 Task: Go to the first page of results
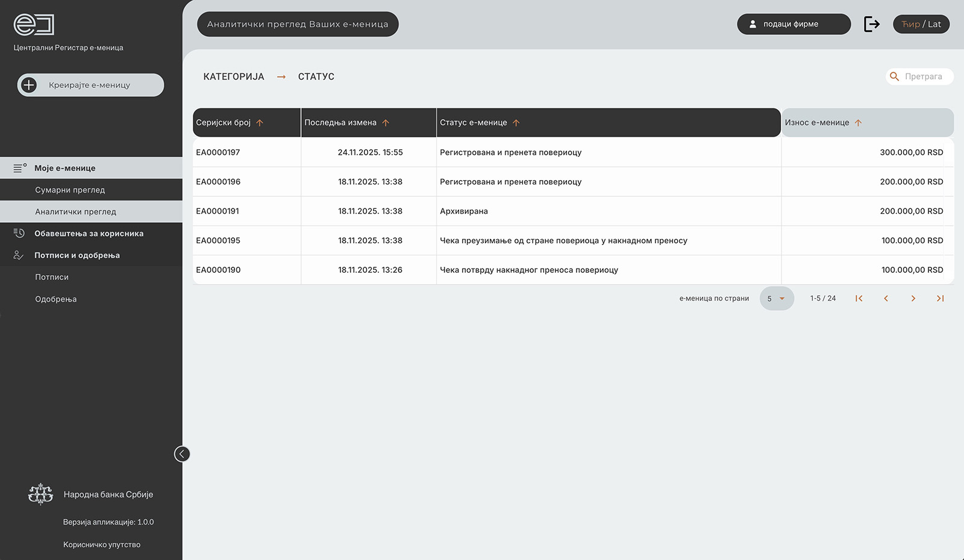(859, 299)
